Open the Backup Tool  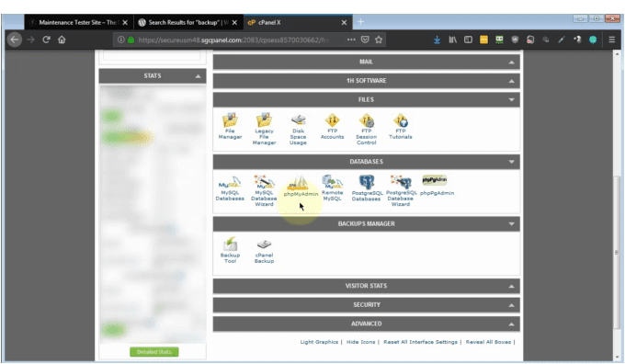pyautogui.click(x=230, y=250)
